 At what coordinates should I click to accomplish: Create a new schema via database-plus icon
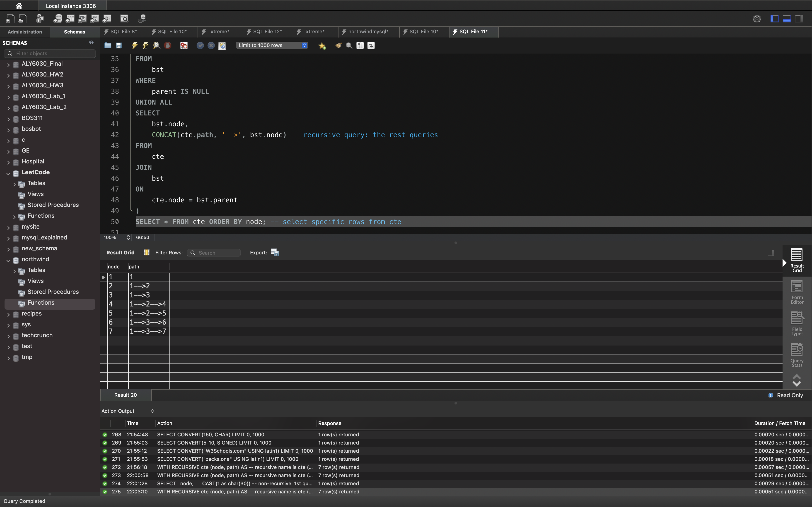tap(58, 19)
